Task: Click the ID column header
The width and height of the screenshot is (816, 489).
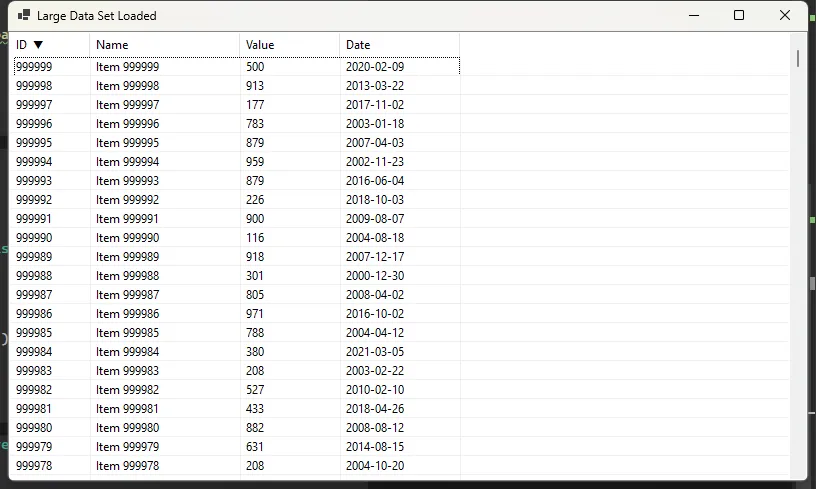Action: point(22,45)
